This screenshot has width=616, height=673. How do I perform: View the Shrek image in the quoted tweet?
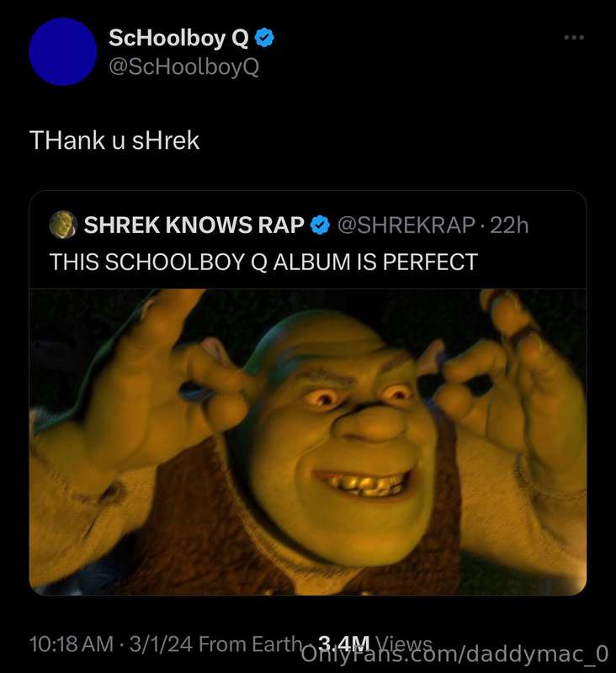click(x=308, y=442)
